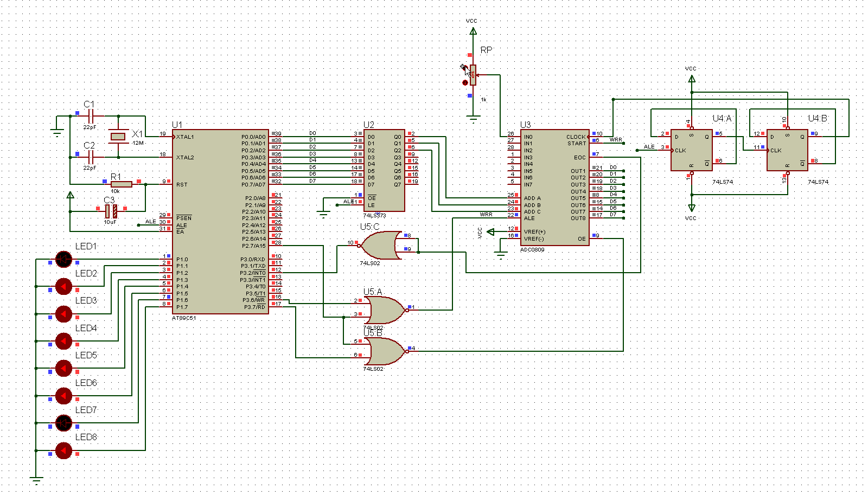868x496 pixels.
Task: Select the U5:B NOR gate
Action: [386, 351]
